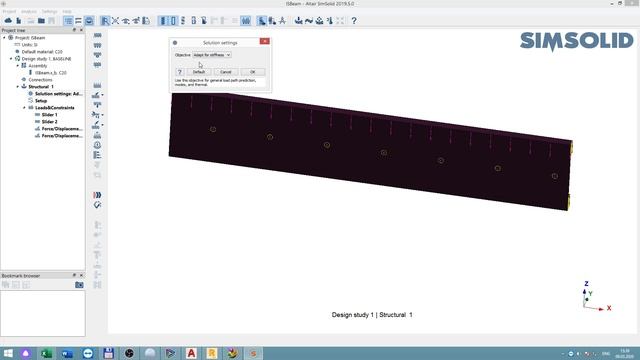Screen dimensions: 640x360
Task: Open Revit from the taskbar
Action: click(212, 353)
